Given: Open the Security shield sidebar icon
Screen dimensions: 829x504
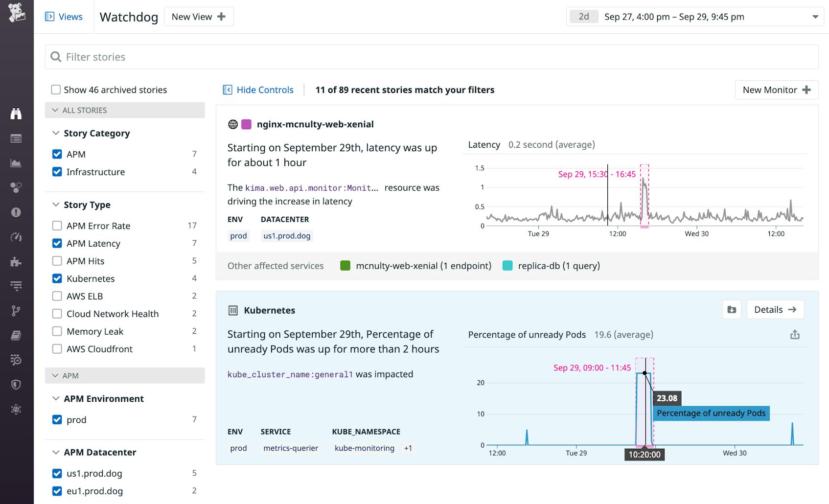Looking at the screenshot, I should [17, 385].
